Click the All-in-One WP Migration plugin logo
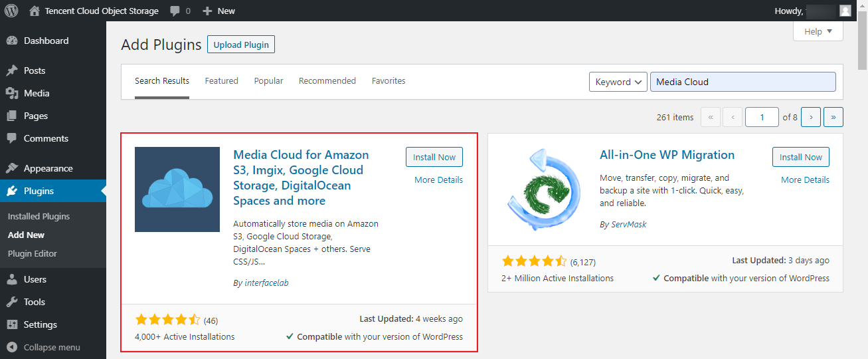The width and height of the screenshot is (868, 359). tap(544, 189)
